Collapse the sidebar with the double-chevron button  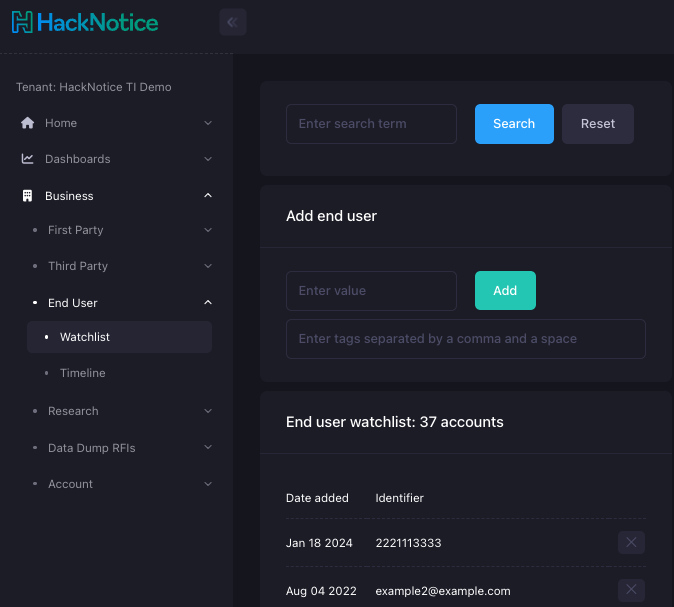coord(233,22)
